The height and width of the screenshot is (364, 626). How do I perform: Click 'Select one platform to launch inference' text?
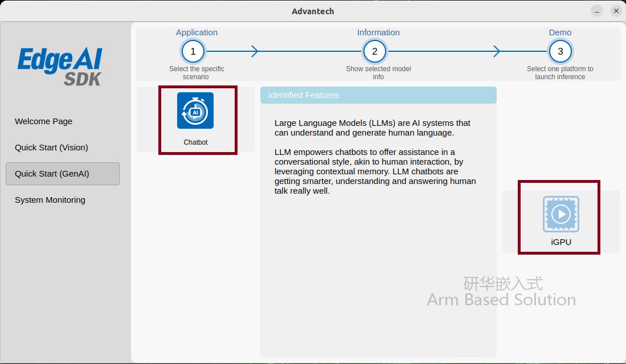pos(560,73)
